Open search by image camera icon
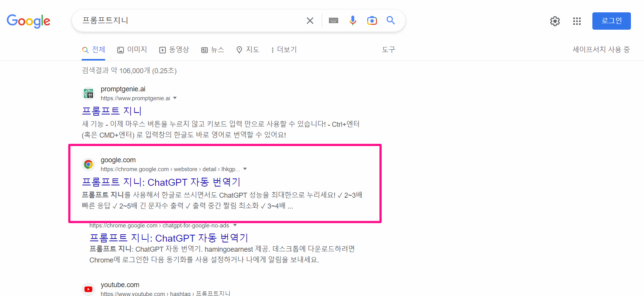Viewport: 644px width, 296px height. point(372,20)
